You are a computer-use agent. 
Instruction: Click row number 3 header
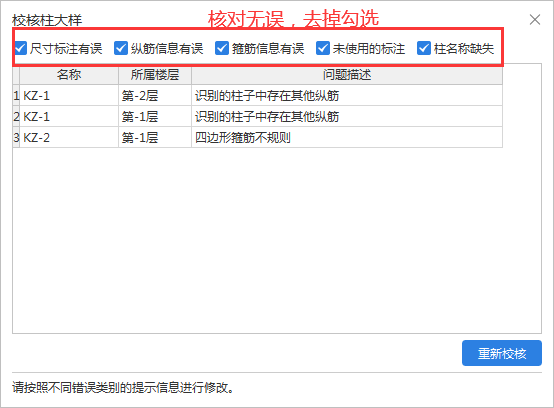click(16, 137)
